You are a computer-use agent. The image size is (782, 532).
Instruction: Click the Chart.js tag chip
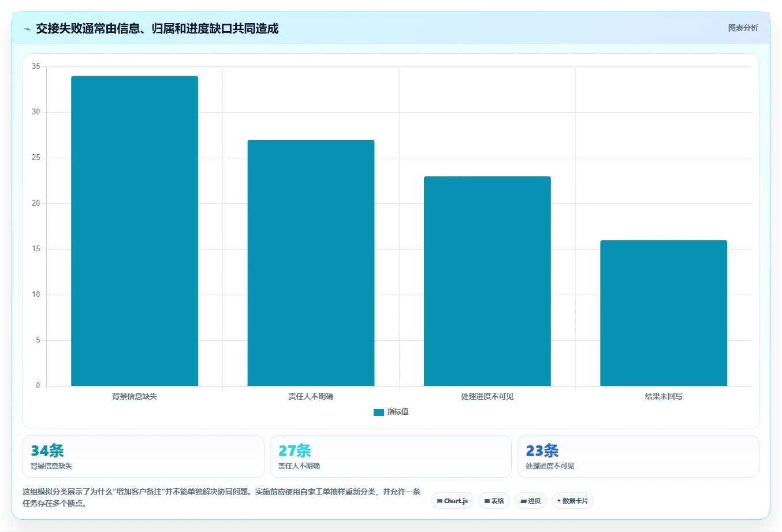point(452,501)
